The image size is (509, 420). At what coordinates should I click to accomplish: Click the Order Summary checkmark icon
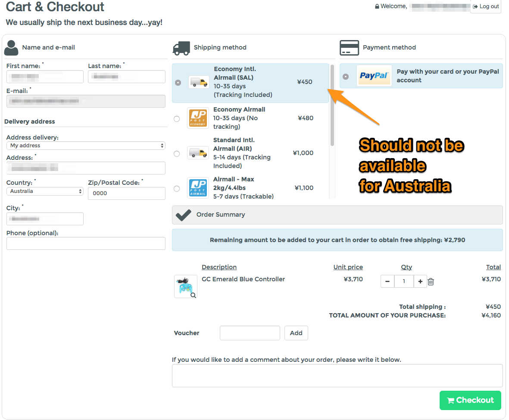pyautogui.click(x=184, y=215)
